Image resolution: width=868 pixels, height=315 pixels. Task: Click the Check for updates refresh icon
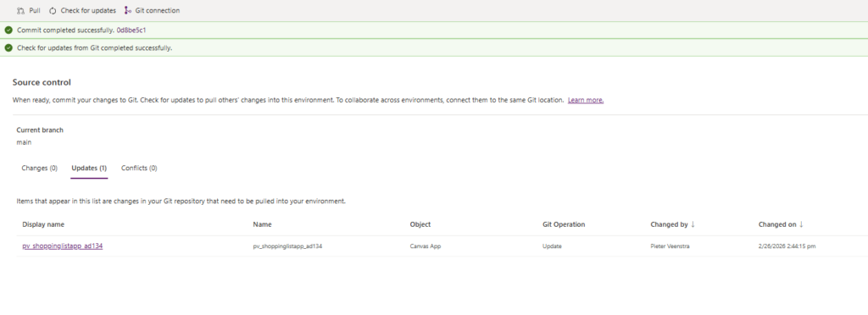tap(53, 10)
